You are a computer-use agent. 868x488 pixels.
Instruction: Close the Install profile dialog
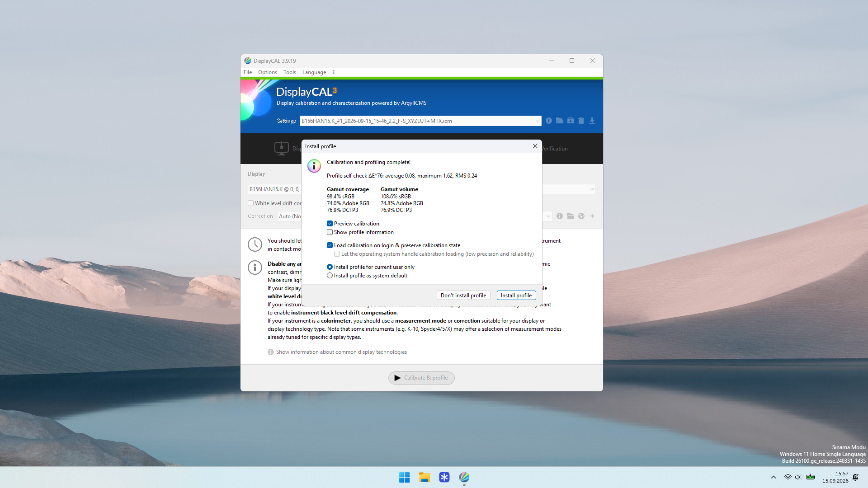(x=535, y=146)
